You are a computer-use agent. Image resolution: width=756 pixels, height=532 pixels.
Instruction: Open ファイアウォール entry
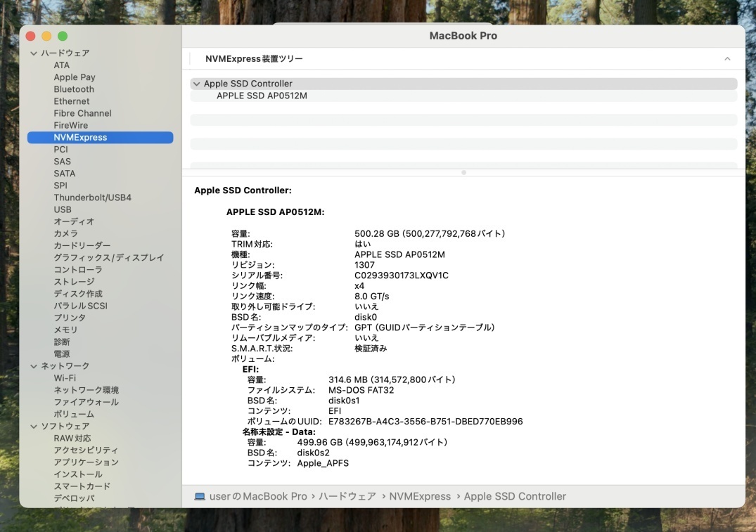pos(87,403)
